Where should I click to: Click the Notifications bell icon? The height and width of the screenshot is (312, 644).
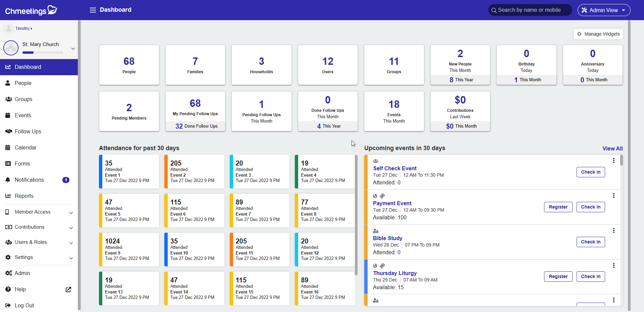tap(8, 180)
